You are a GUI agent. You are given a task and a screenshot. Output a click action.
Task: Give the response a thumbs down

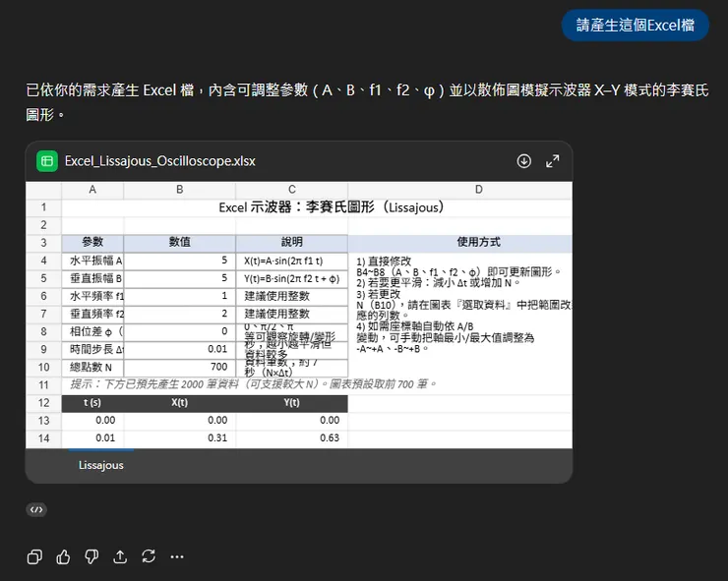click(91, 556)
